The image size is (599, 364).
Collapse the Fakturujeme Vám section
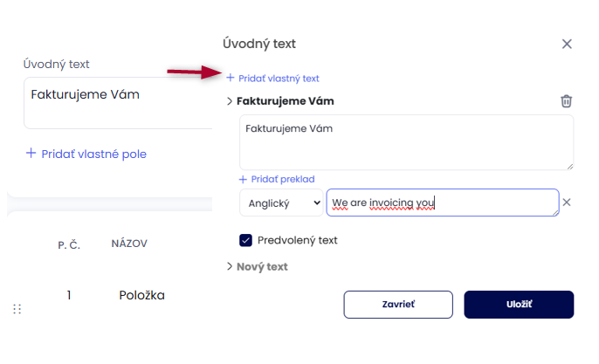pyautogui.click(x=230, y=101)
